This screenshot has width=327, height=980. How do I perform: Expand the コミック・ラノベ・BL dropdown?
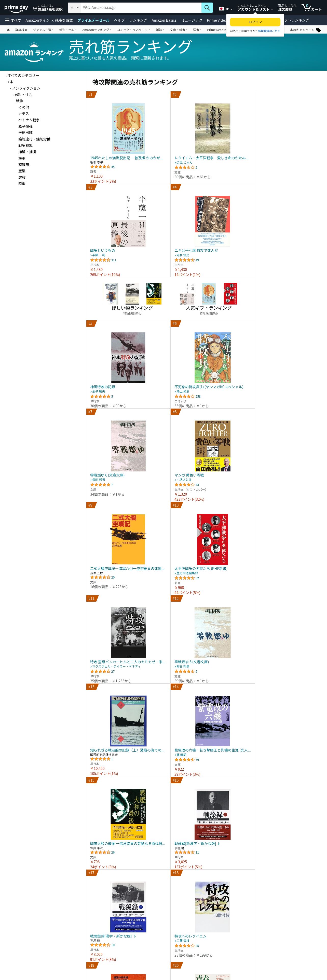(x=134, y=30)
